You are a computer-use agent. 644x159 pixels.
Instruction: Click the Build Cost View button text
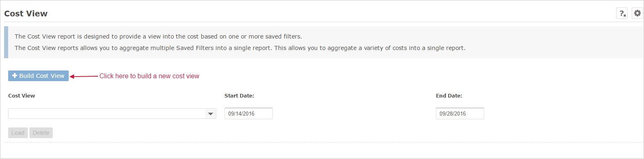pyautogui.click(x=42, y=76)
